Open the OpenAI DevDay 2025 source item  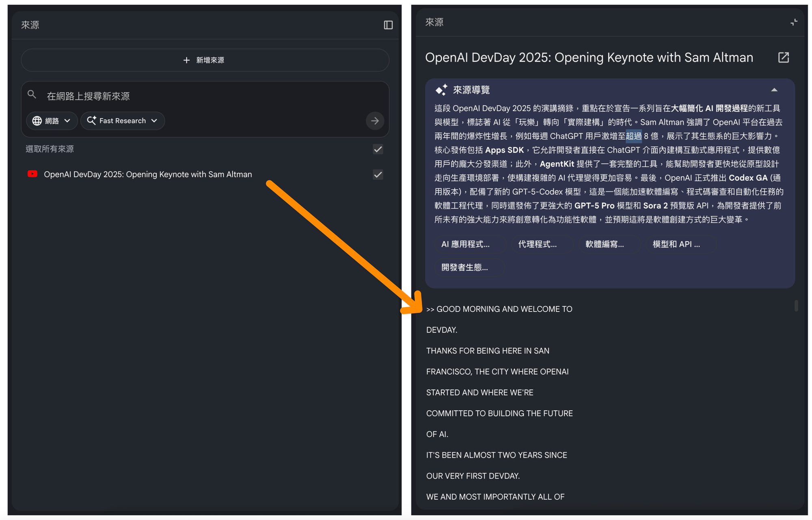148,175
